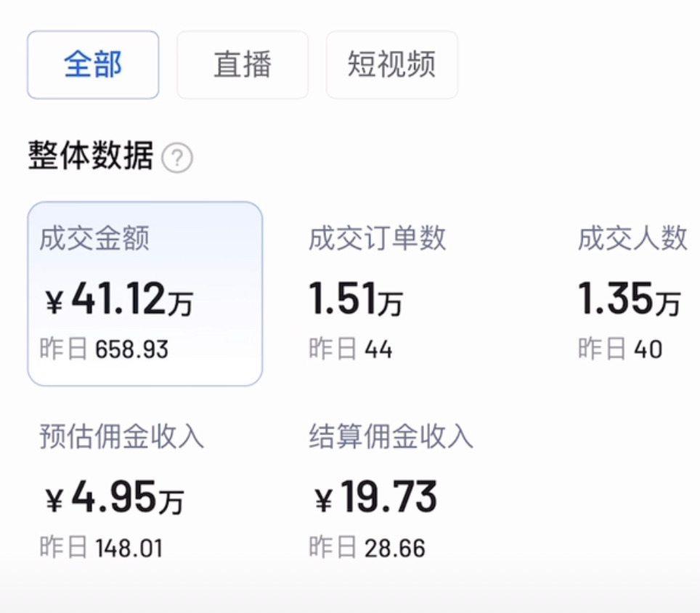This screenshot has width=700, height=613.
Task: Click the 1.35万 buyer count value
Action: 630,299
